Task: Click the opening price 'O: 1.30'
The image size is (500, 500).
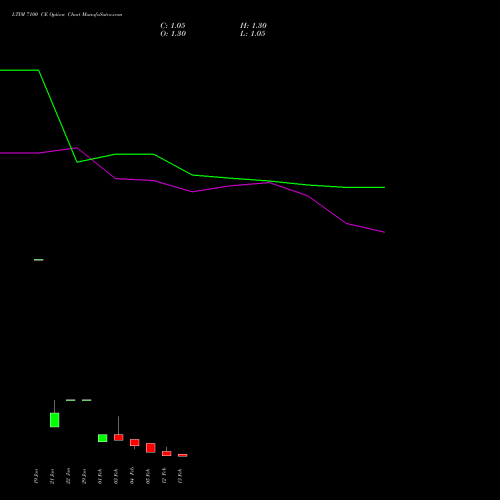Action: click(x=173, y=34)
